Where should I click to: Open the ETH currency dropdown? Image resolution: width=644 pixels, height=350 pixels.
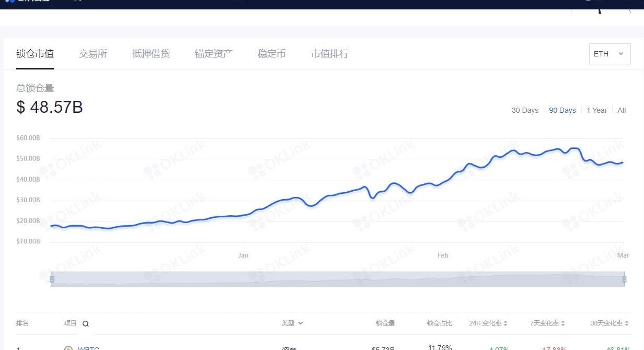pos(609,54)
